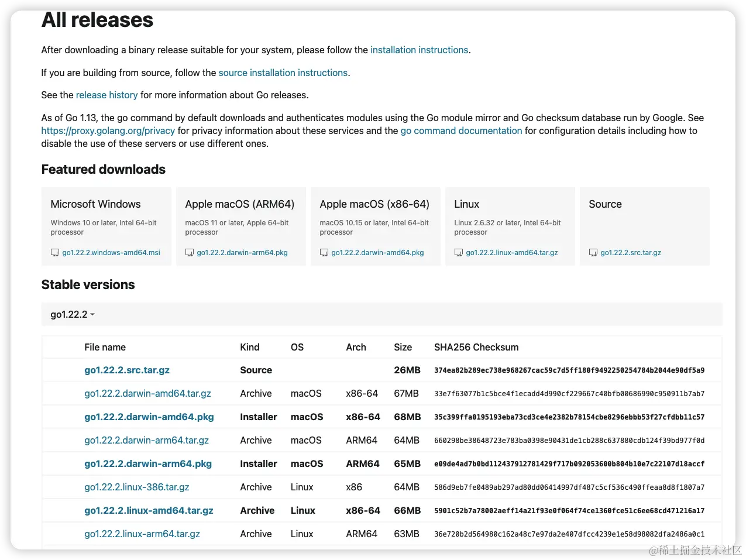The image size is (746, 560).
Task: Click the SHA256 Checksum column header
Action: point(476,347)
